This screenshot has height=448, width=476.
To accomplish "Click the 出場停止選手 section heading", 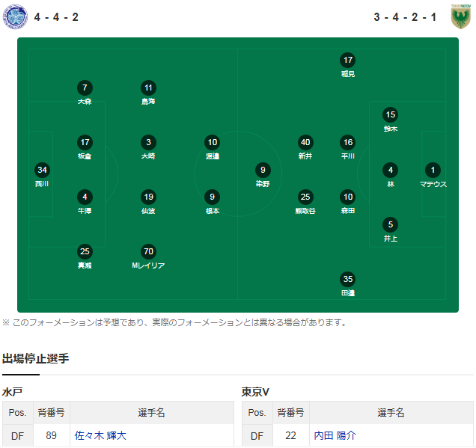I will (35, 358).
